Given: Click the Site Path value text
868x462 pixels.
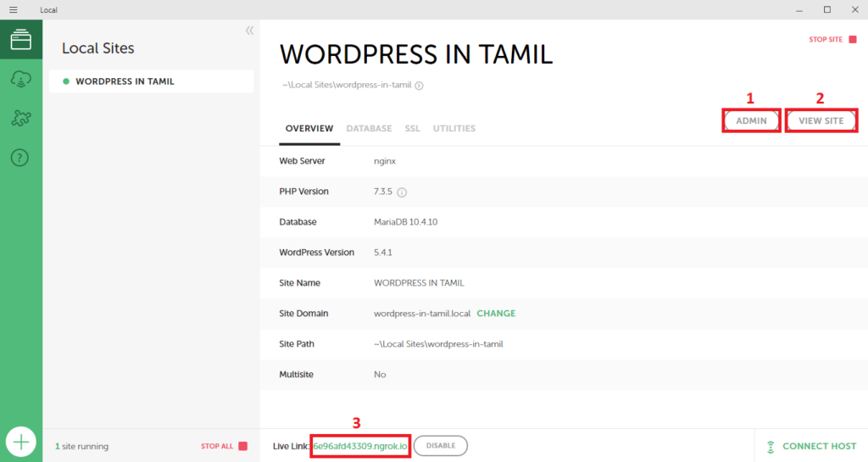Looking at the screenshot, I should coord(438,344).
